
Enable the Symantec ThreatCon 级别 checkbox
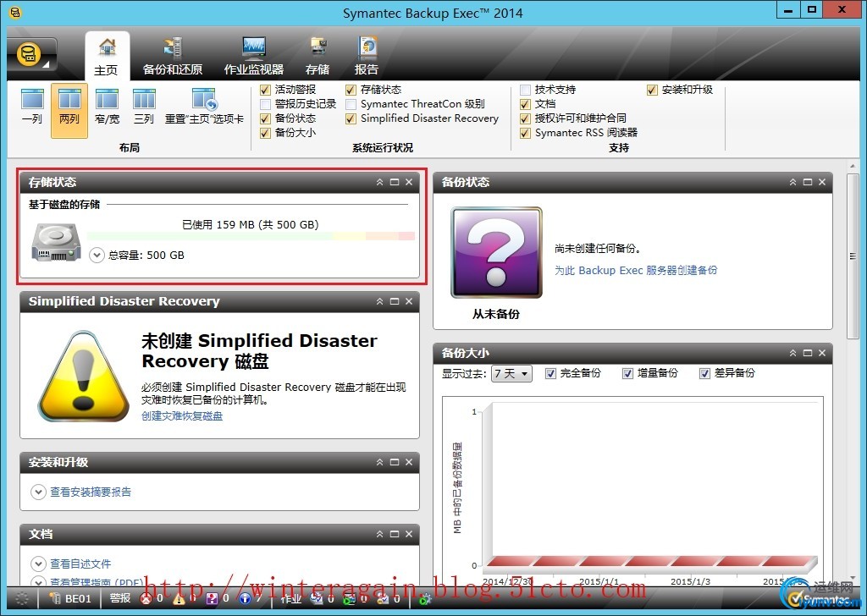(x=351, y=104)
